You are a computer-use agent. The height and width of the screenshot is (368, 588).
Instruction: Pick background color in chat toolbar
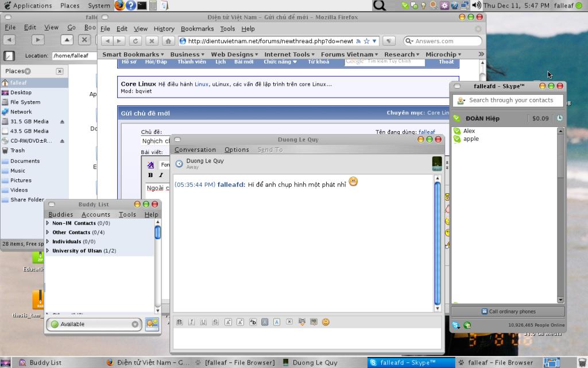pyautogui.click(x=265, y=322)
